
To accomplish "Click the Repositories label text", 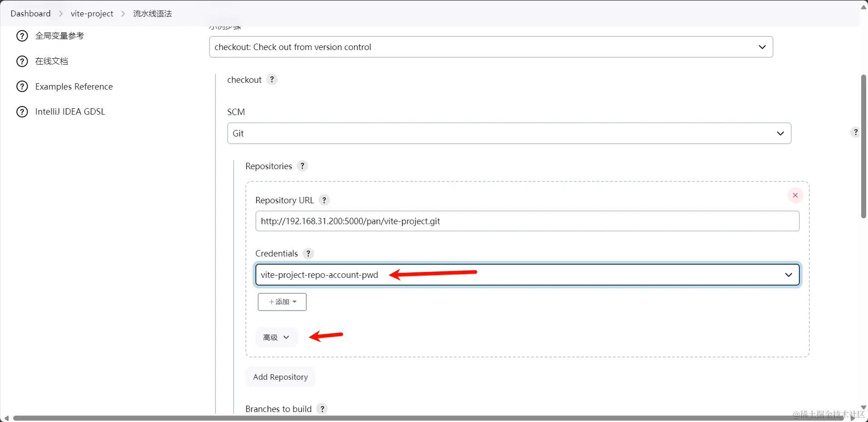I will tap(269, 166).
